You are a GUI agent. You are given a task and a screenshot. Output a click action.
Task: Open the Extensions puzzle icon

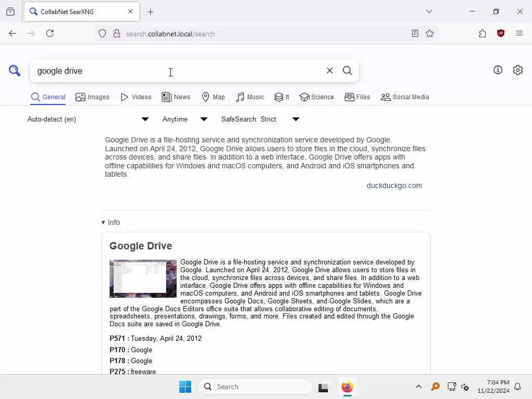click(x=482, y=33)
